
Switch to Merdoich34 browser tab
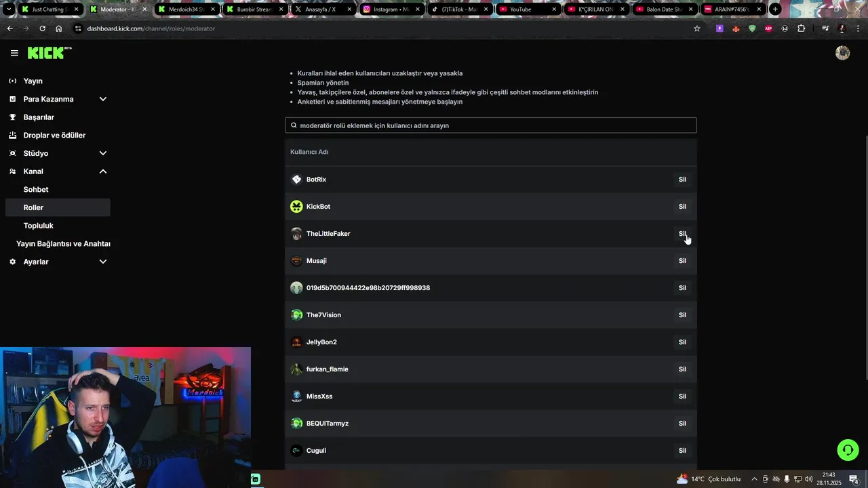coord(186,9)
